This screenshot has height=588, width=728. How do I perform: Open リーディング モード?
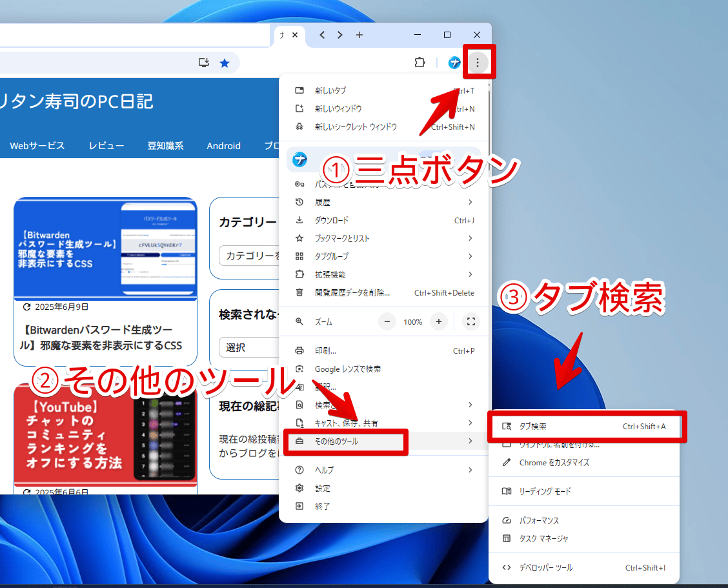point(584,491)
